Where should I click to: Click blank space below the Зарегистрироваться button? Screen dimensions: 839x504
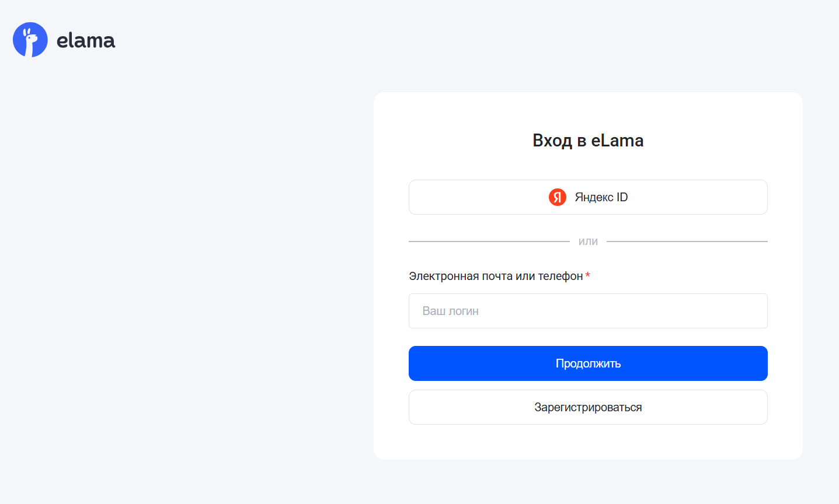(588, 442)
